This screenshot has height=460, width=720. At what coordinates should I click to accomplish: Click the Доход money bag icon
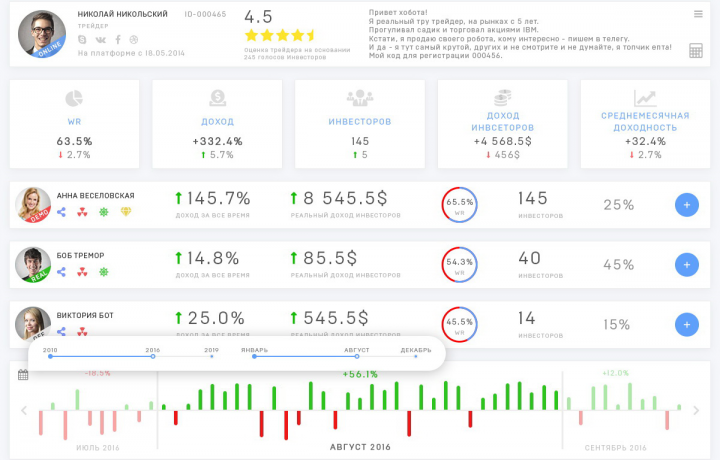[217, 98]
